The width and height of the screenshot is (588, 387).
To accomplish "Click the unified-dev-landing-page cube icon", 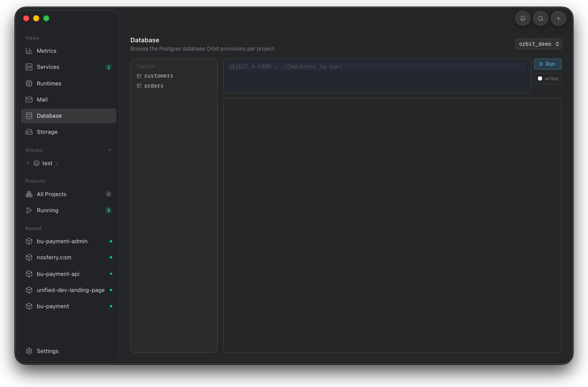I will 29,290.
